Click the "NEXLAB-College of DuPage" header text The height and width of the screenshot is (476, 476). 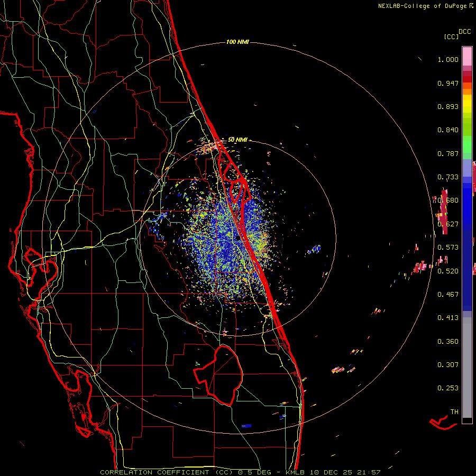(423, 6)
